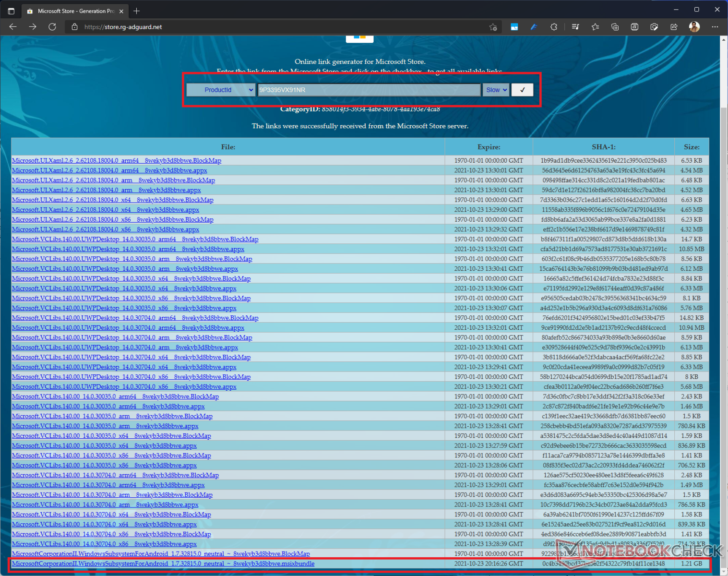This screenshot has height=576, width=728.
Task: Click the 9P3395VX91NR product ID field
Action: click(369, 90)
